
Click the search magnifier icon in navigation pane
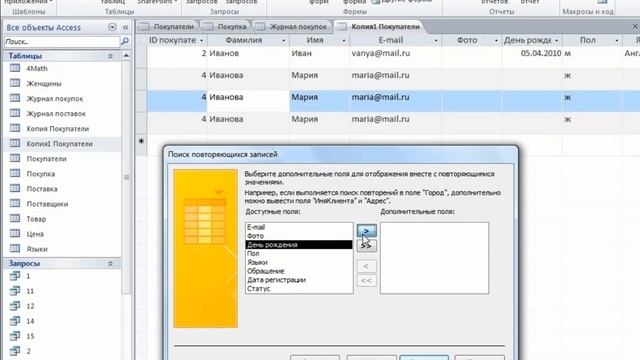[x=125, y=41]
